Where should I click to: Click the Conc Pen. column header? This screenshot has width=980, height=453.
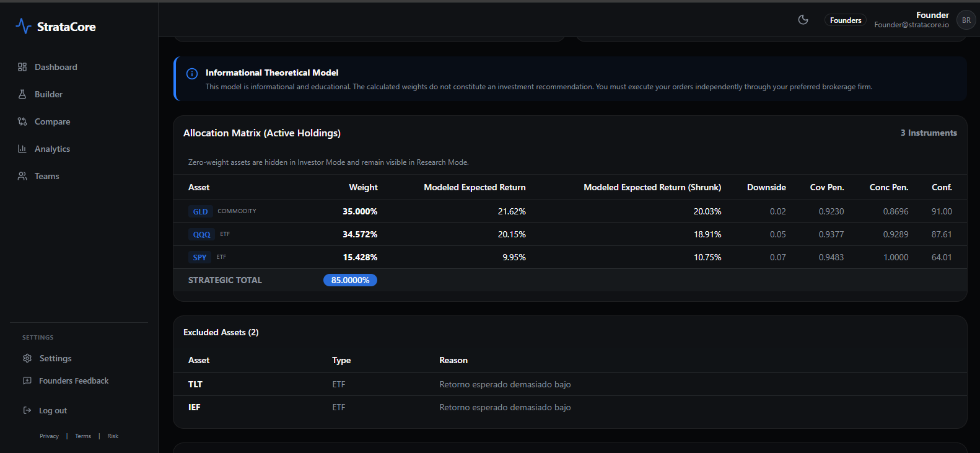pyautogui.click(x=889, y=187)
